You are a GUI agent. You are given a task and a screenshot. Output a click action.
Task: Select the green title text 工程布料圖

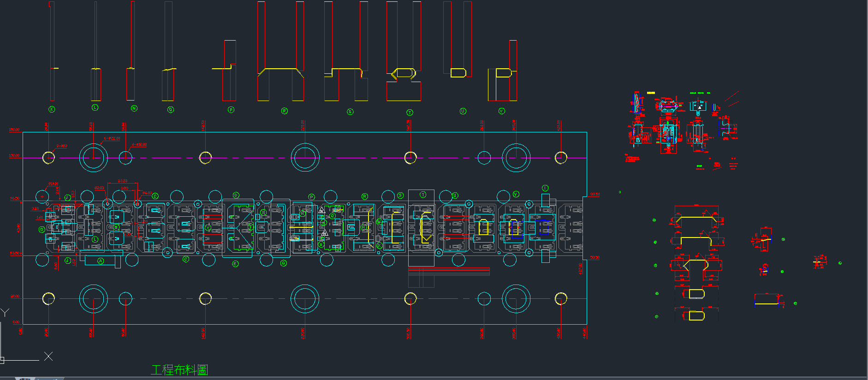click(179, 370)
